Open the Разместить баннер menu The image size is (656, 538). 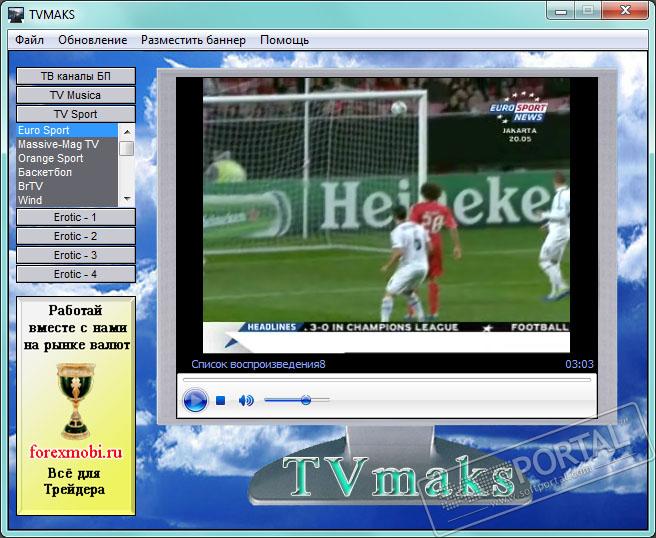click(x=193, y=40)
